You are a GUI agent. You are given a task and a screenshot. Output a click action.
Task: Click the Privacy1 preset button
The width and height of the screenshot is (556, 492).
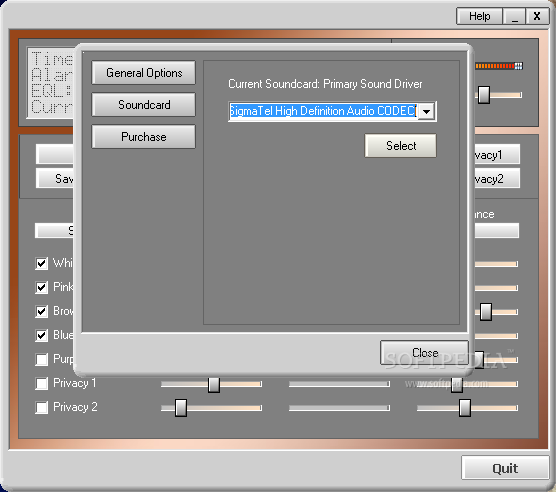point(497,155)
